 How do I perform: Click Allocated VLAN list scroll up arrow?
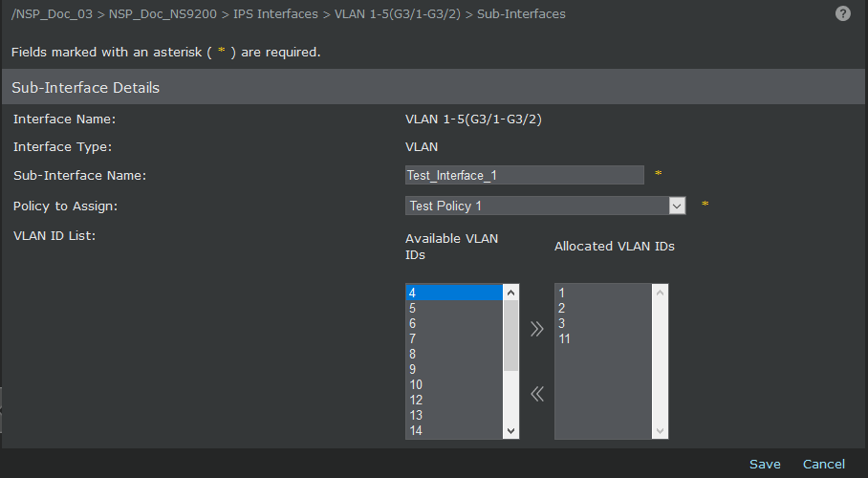tap(660, 293)
